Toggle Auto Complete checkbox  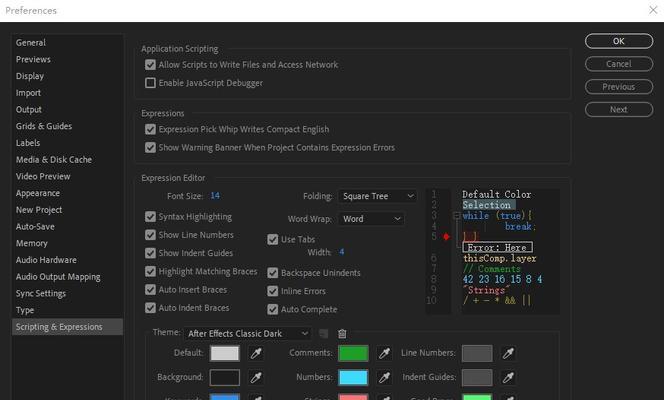pyautogui.click(x=273, y=309)
